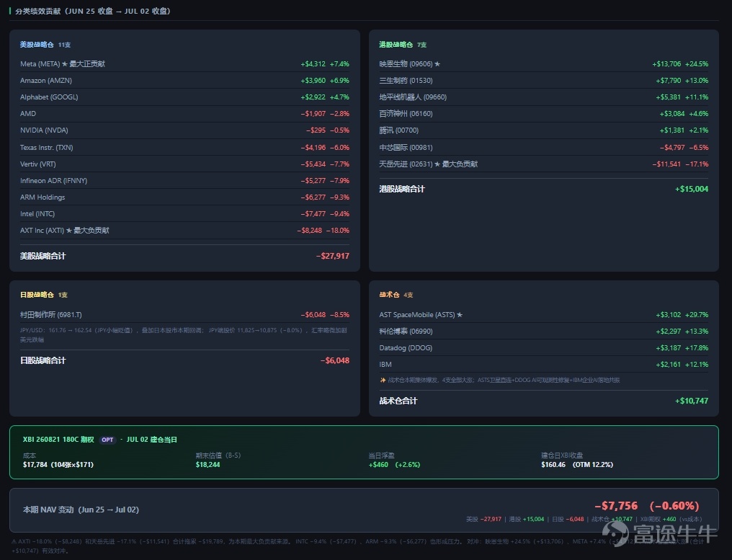Click the star after 映恩生物 (09606)
This screenshot has width=732, height=560.
click(x=437, y=64)
